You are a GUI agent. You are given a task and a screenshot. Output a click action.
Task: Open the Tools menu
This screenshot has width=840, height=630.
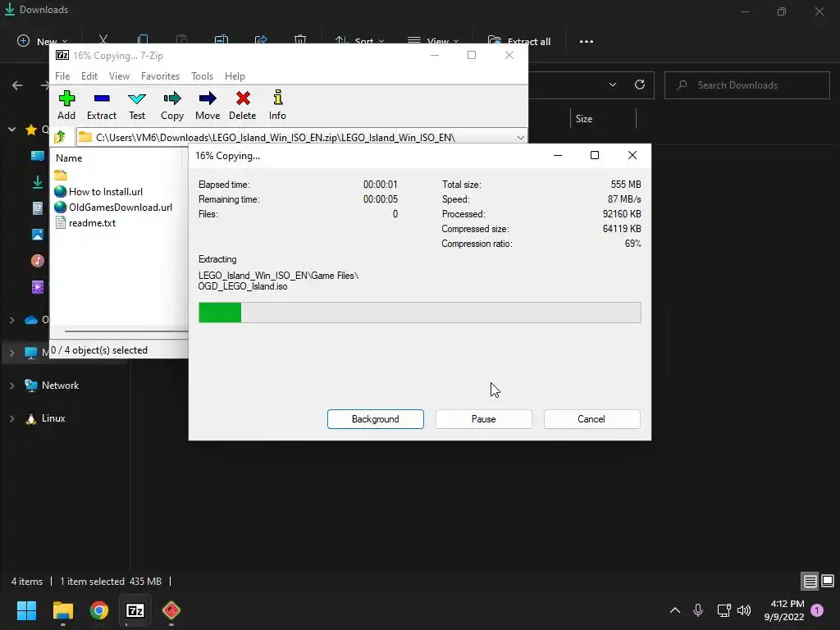(x=202, y=76)
